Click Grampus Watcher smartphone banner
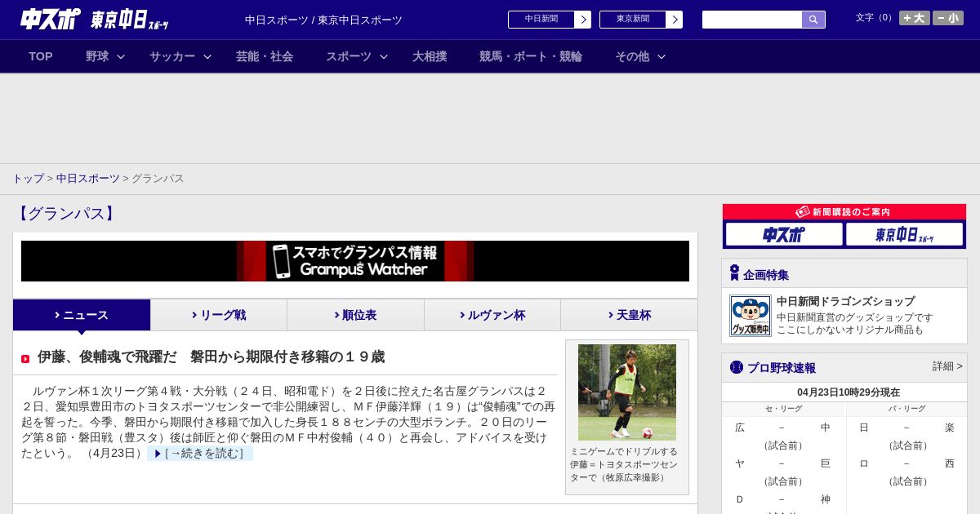980x514 pixels. pos(355,261)
